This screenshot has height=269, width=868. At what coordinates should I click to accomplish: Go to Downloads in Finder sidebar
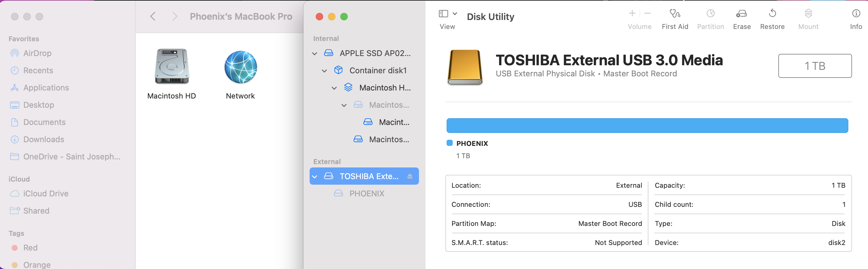[x=44, y=139]
